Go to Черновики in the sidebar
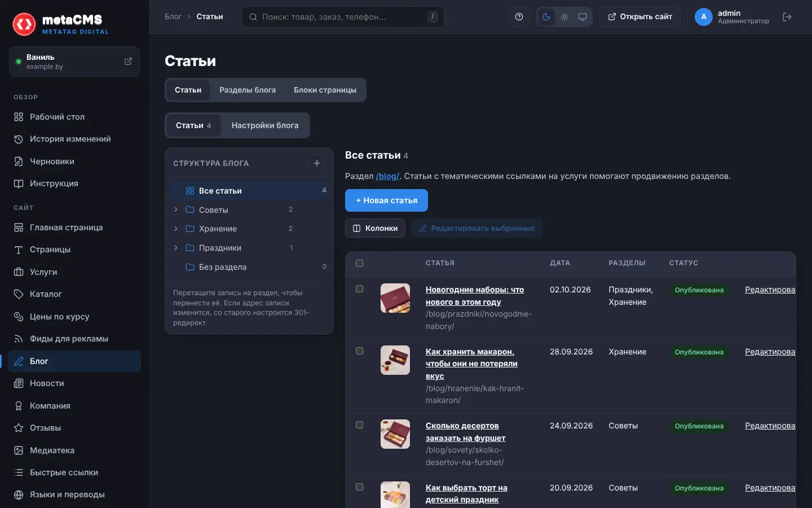Screen dimensions: 812x508 point(74,161)
